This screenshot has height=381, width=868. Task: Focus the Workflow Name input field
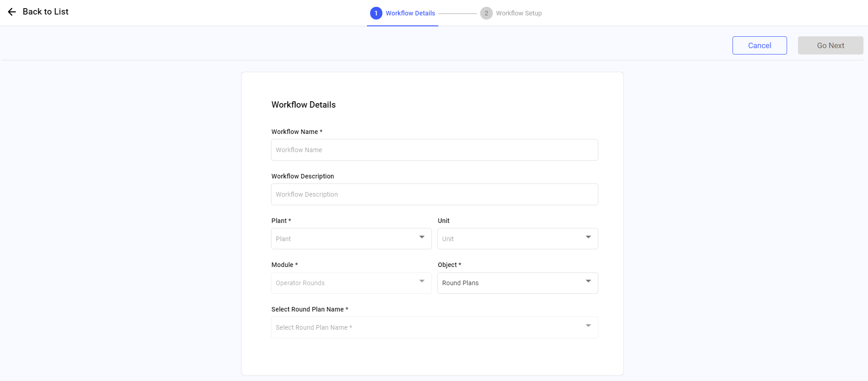[434, 150]
